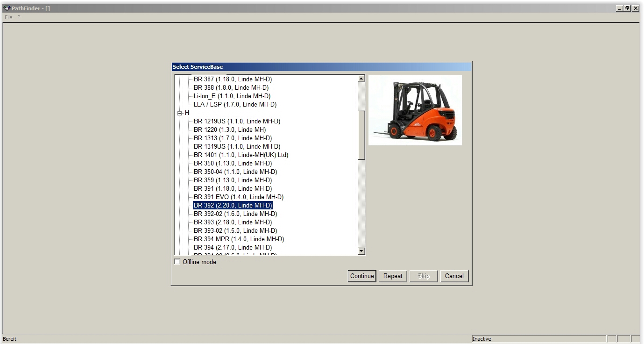644x344 pixels.
Task: Select BR 391 (1.18.0, Linde MH-D)
Action: [x=233, y=189]
